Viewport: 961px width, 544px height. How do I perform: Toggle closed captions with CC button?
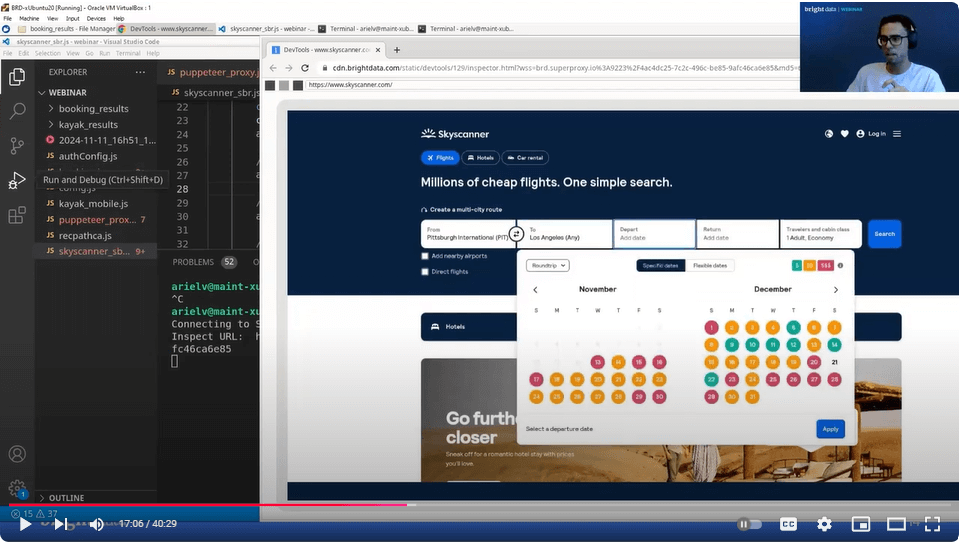[x=788, y=524]
